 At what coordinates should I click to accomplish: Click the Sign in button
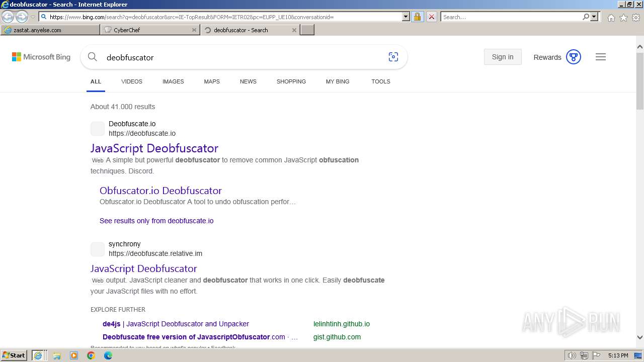coord(503,57)
